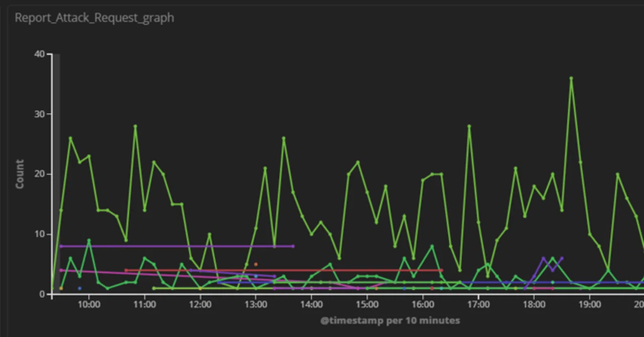
Task: Click the green peak point of 28 before 17:00
Action: (469, 126)
